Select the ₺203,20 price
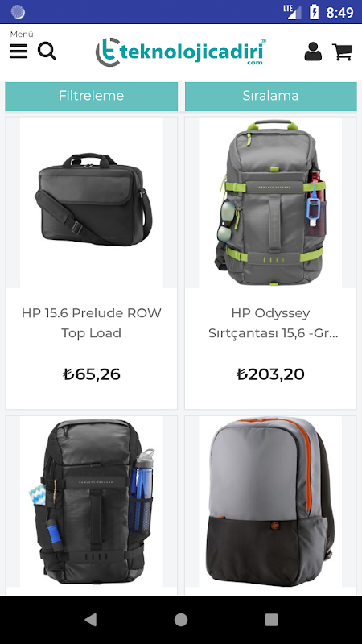The height and width of the screenshot is (644, 362). pyautogui.click(x=271, y=374)
